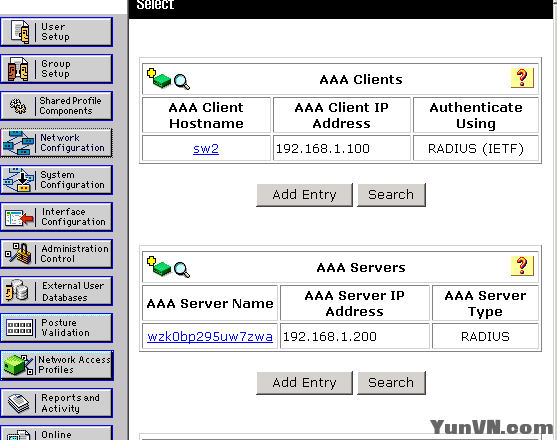View Reports and Activity

[56, 403]
